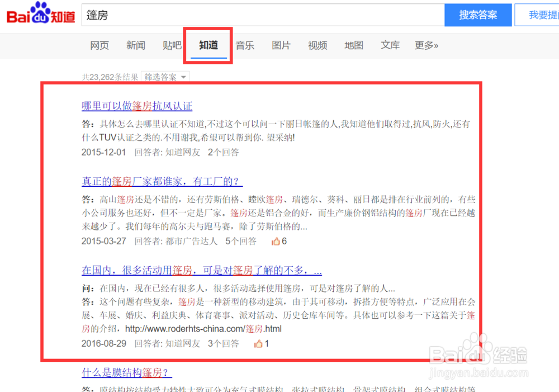Open the 筛选答案 dropdown

(x=165, y=77)
